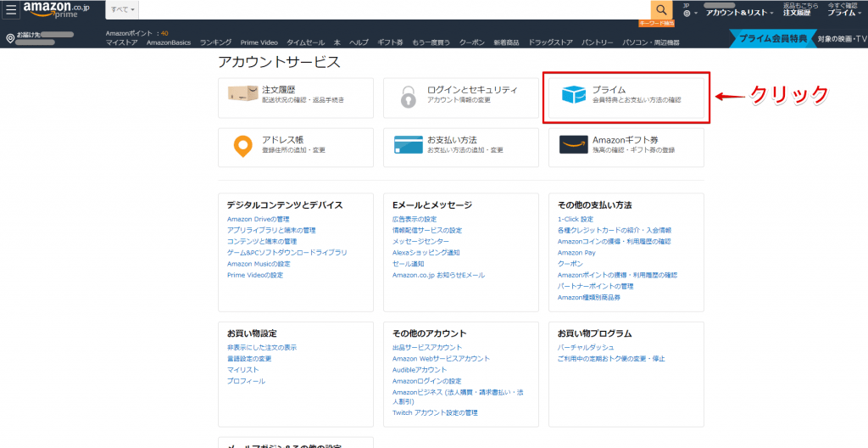Open ヘルプ in navigation bar
This screenshot has width=868, height=448.
(x=359, y=42)
